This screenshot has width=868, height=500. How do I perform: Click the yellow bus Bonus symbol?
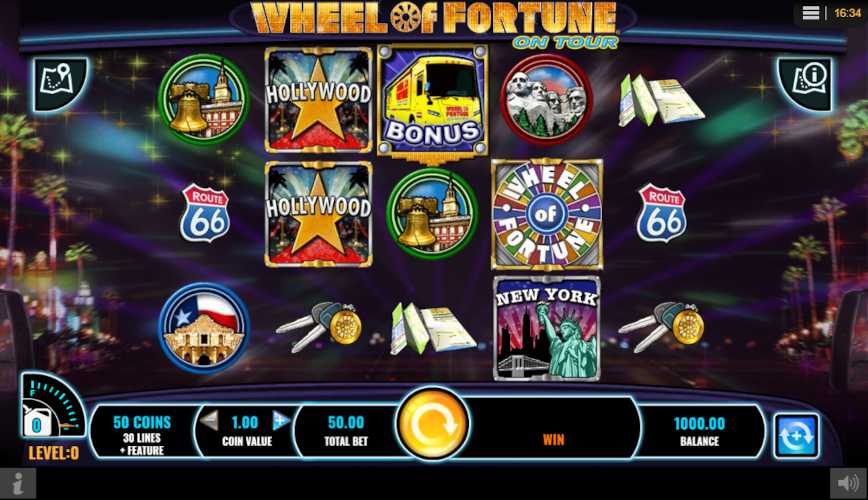click(x=432, y=100)
